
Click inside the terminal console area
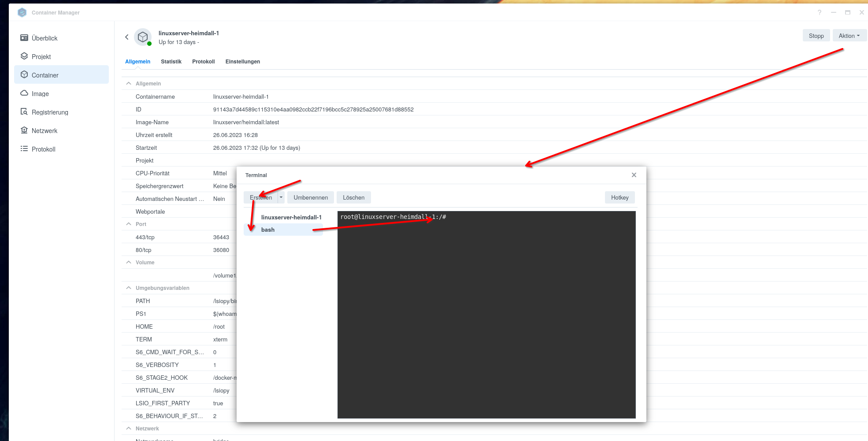point(486,315)
